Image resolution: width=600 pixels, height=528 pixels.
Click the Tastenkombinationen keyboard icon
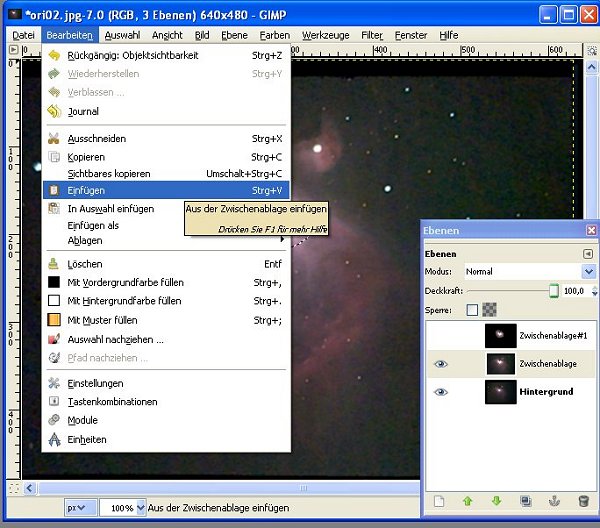[x=54, y=401]
